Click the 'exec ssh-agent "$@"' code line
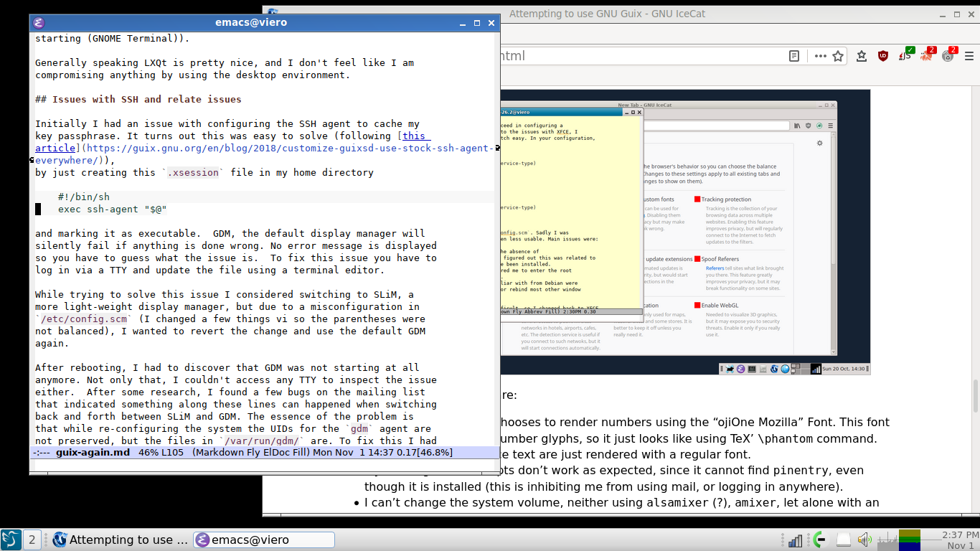Viewport: 980px width, 551px height. coord(113,209)
